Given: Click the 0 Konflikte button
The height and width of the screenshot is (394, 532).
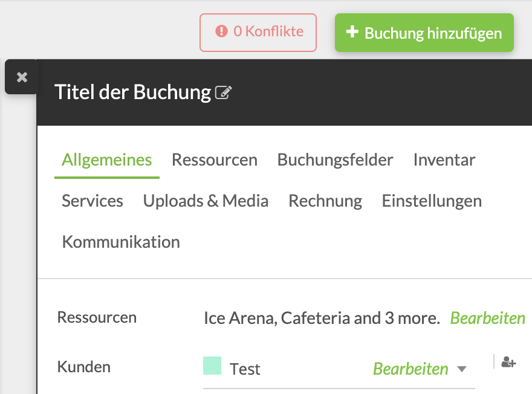Looking at the screenshot, I should coord(258,32).
